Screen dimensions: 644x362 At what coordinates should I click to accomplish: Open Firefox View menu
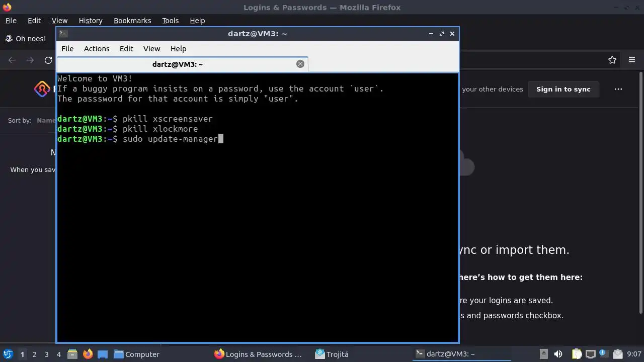59,21
